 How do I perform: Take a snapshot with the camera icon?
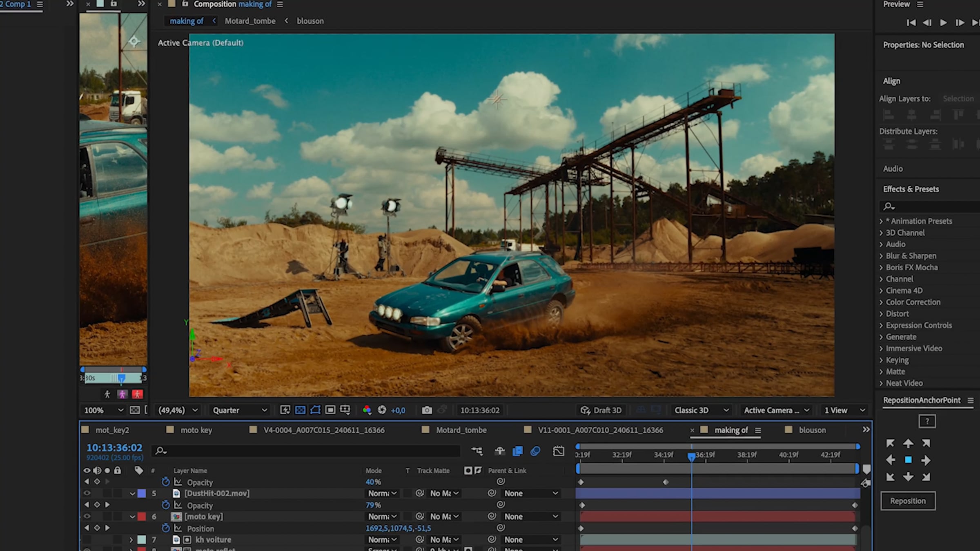(427, 410)
